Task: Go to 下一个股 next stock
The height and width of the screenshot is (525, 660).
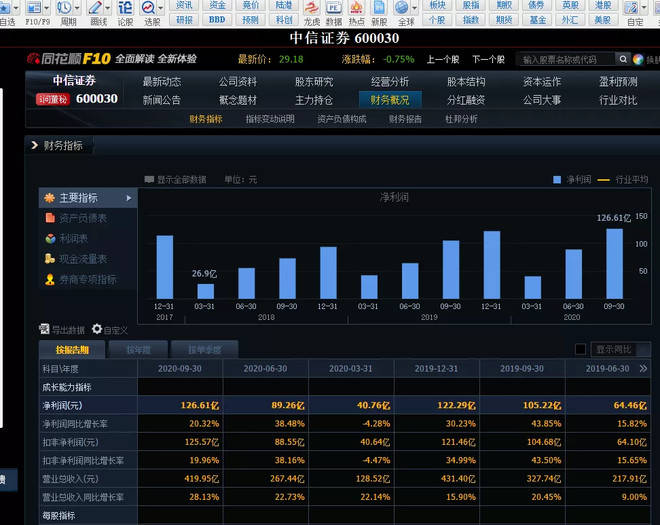Action: tap(488, 59)
